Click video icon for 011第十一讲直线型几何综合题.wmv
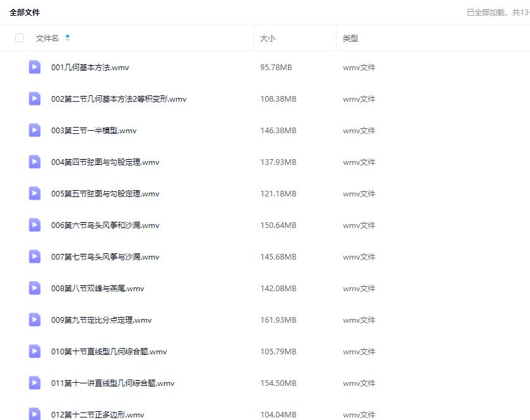The height and width of the screenshot is (420, 530). [x=35, y=383]
